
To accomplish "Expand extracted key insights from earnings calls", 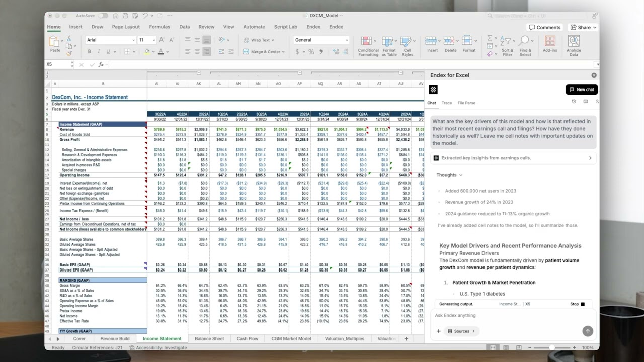I will (513, 158).
